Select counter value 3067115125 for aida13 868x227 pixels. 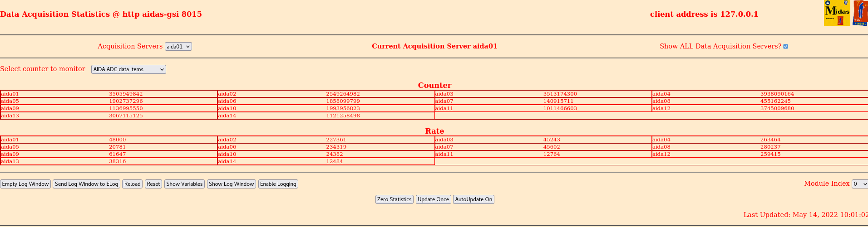(x=126, y=116)
